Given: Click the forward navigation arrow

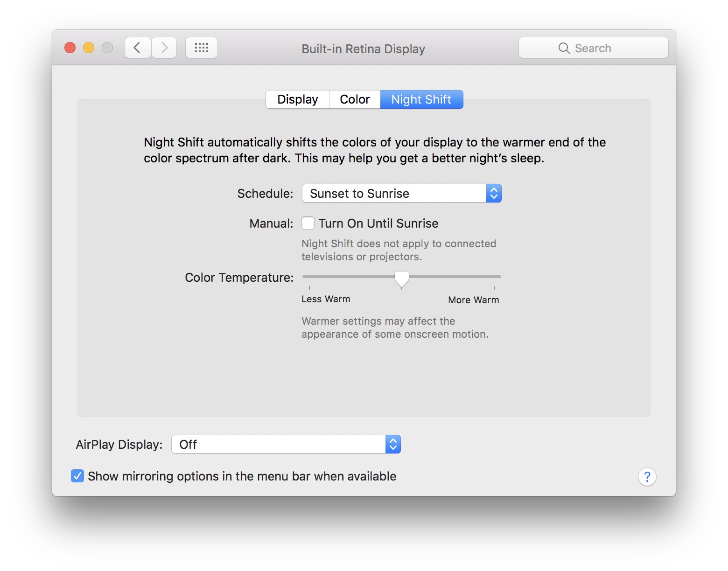Looking at the screenshot, I should point(164,48).
